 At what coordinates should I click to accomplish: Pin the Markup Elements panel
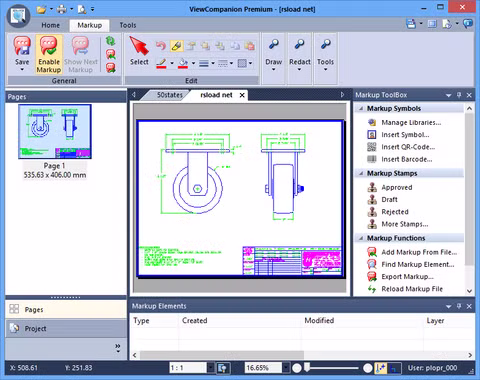(459, 306)
